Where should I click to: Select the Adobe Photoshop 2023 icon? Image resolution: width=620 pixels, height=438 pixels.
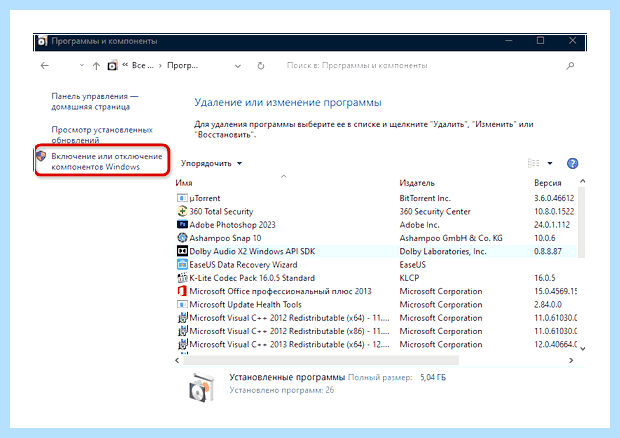coord(182,225)
